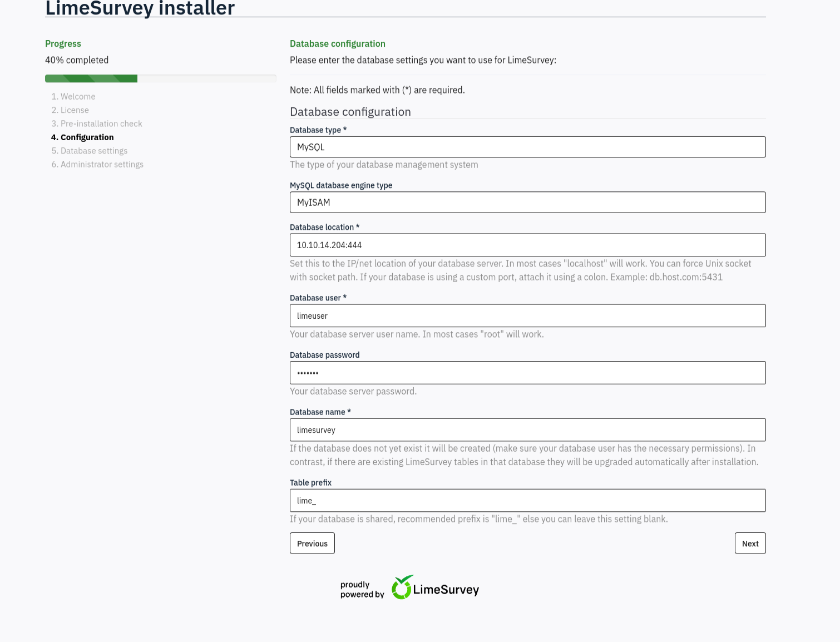Go back with the Previous button
Screen dimensions: 840x642
pyautogui.click(x=312, y=544)
